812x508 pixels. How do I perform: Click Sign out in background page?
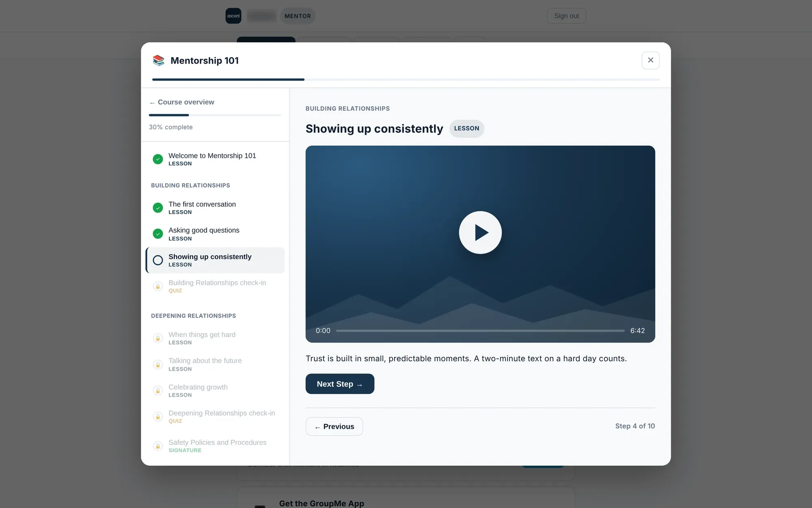click(x=566, y=16)
